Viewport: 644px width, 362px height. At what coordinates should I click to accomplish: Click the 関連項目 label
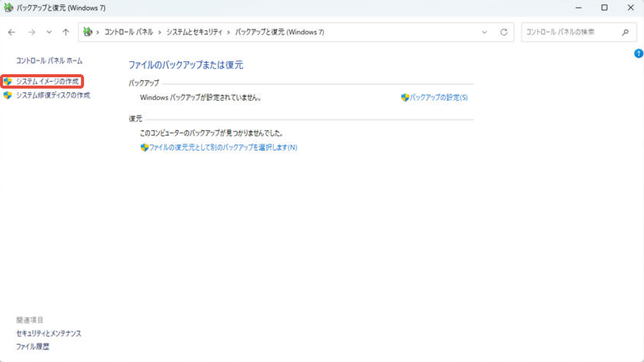tap(30, 320)
